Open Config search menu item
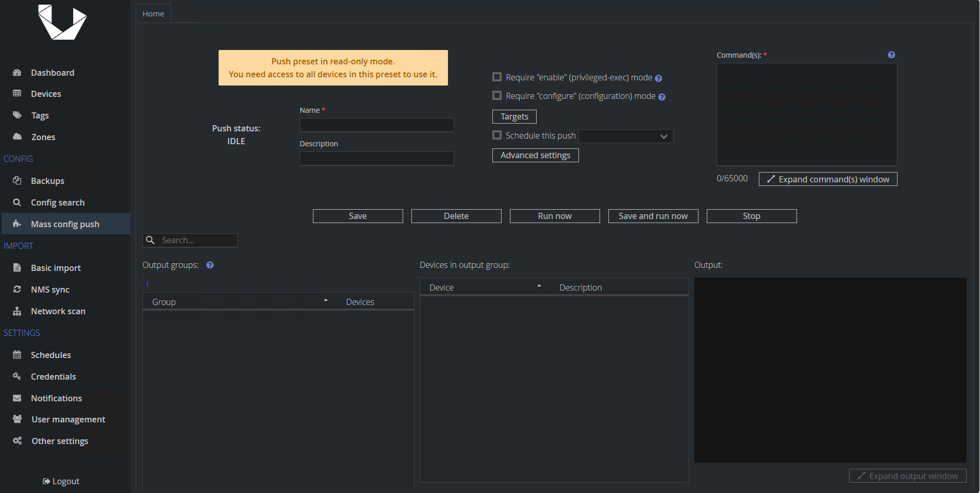 click(x=58, y=202)
